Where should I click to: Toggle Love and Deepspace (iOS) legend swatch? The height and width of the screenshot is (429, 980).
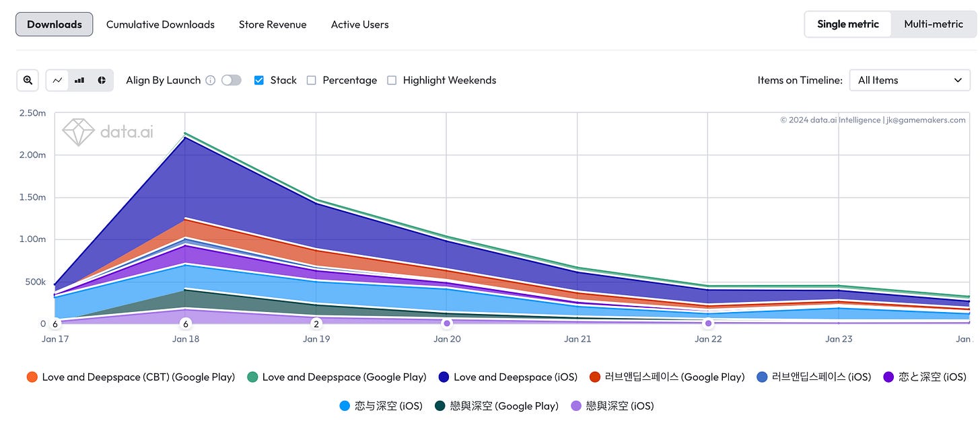(x=444, y=377)
